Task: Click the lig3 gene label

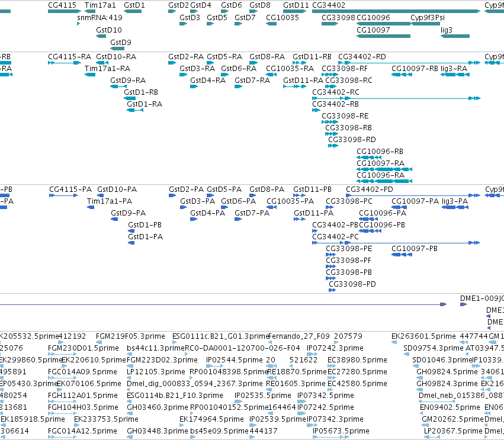Action: [x=447, y=30]
